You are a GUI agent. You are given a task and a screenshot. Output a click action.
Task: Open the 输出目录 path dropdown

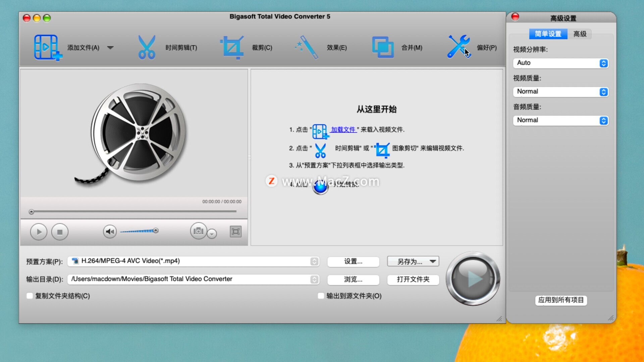193,279
